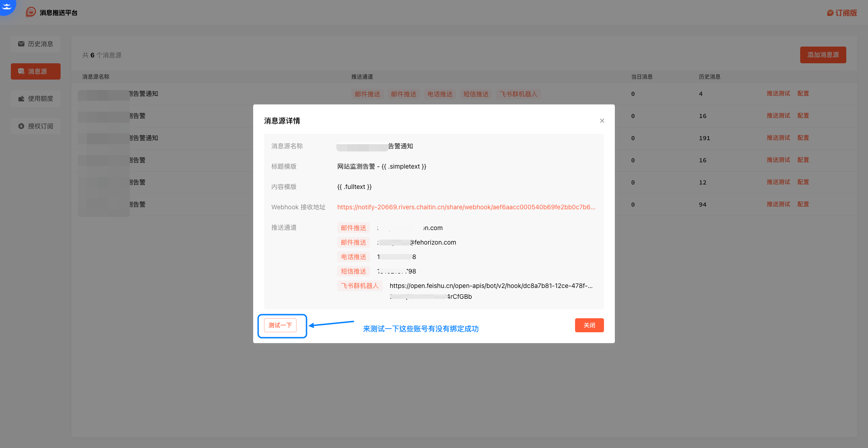The image size is (868, 448).
Task: Click the blue bird icon in top-left corner
Action: point(7,6)
